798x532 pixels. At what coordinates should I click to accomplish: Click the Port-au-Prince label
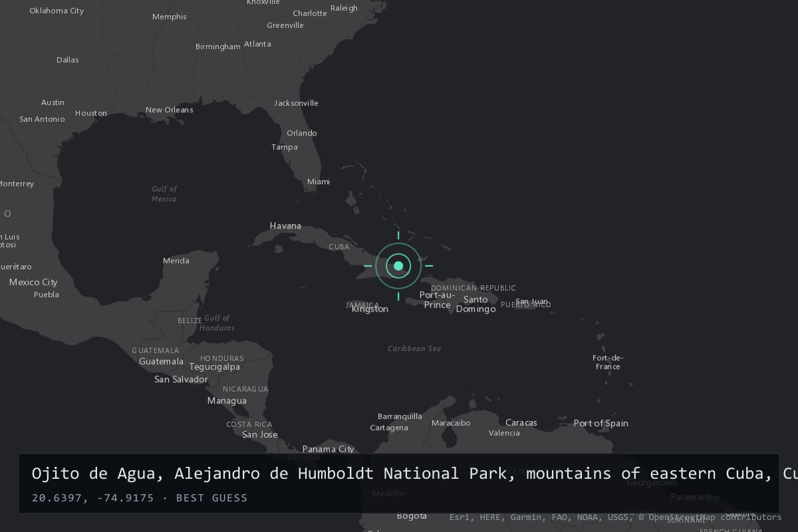point(437,300)
